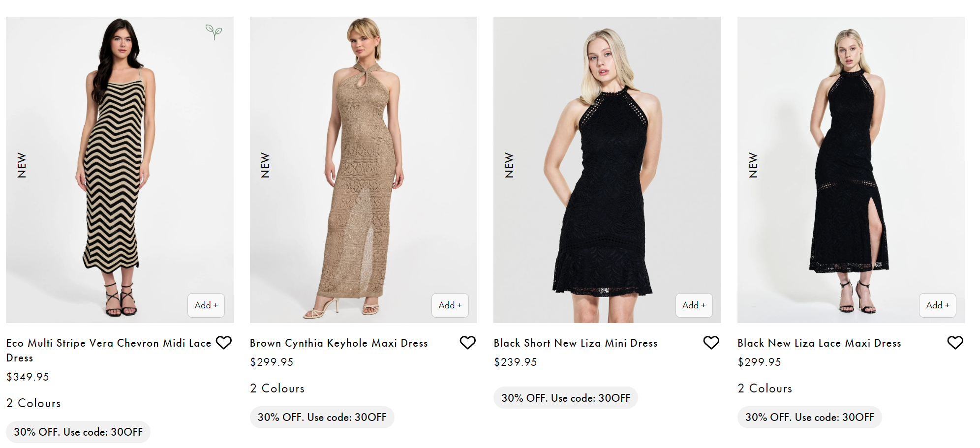Favorite the Eco Multi Stripe Vera dress
This screenshot has width=980, height=448.
point(224,343)
